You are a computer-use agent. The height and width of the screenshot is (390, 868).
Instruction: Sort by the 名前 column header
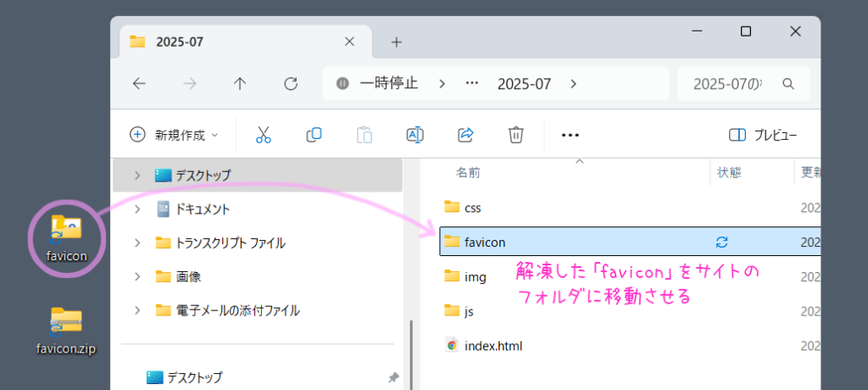pos(468,173)
